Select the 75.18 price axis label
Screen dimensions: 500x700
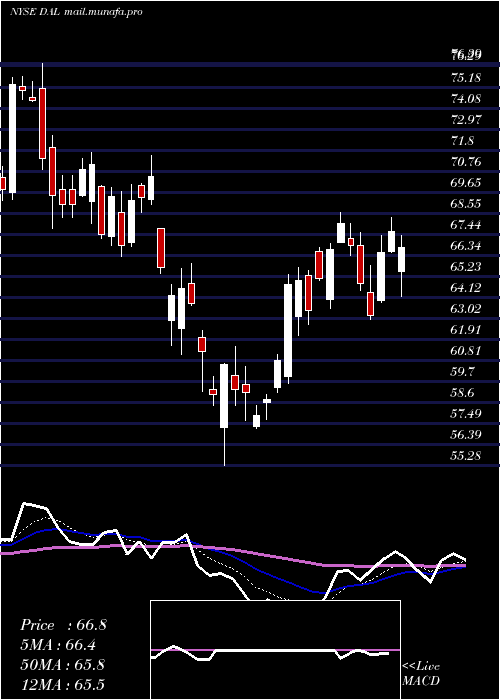(466, 78)
